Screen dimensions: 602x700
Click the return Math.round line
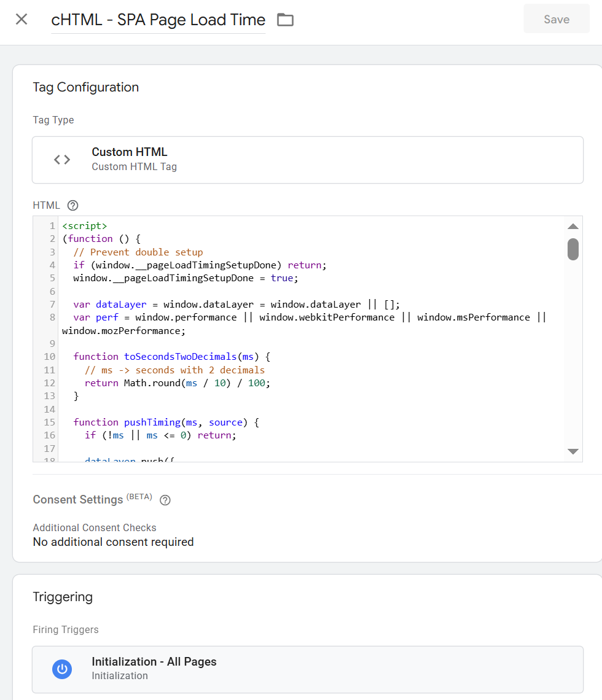pyautogui.click(x=178, y=383)
